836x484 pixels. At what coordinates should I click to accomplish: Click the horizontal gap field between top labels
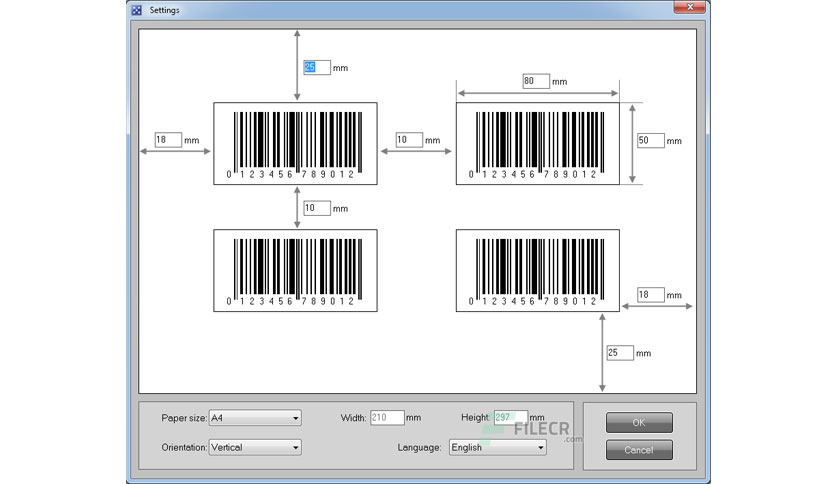coord(409,140)
